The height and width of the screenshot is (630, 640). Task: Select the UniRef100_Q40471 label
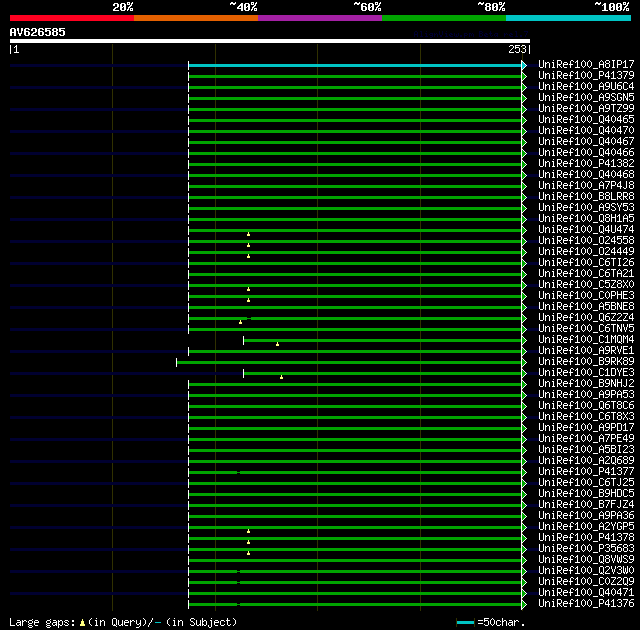pyautogui.click(x=586, y=592)
